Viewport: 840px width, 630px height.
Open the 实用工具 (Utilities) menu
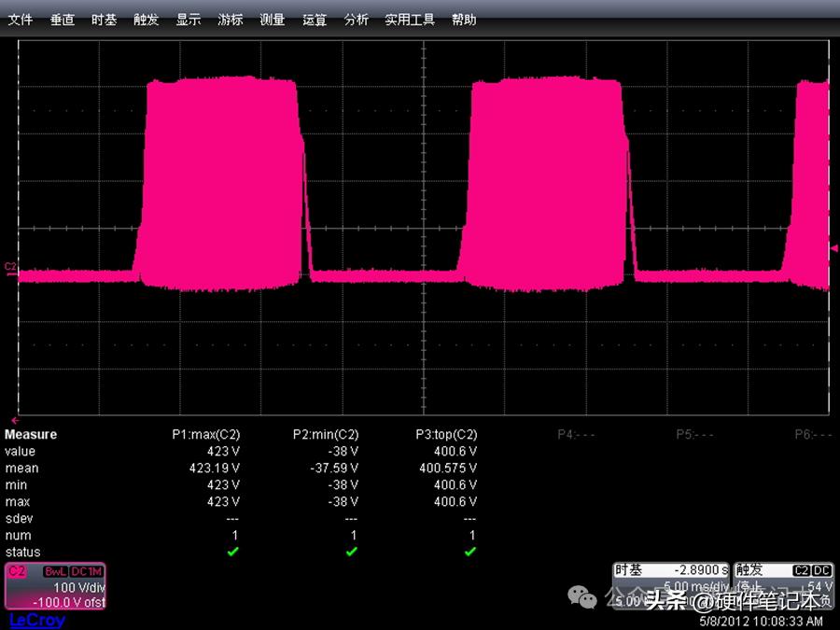(410, 20)
